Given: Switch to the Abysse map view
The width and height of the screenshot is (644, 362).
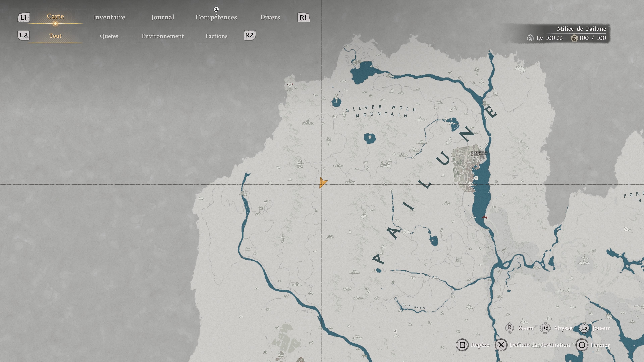Looking at the screenshot, I should click(x=563, y=328).
